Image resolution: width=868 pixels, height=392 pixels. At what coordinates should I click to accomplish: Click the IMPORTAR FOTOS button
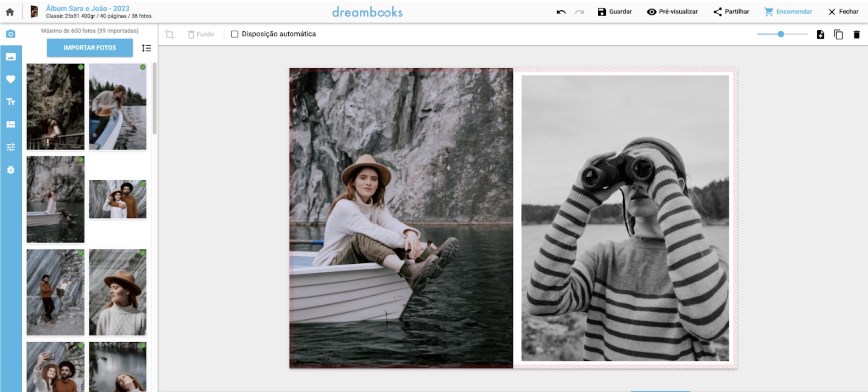[x=90, y=47]
